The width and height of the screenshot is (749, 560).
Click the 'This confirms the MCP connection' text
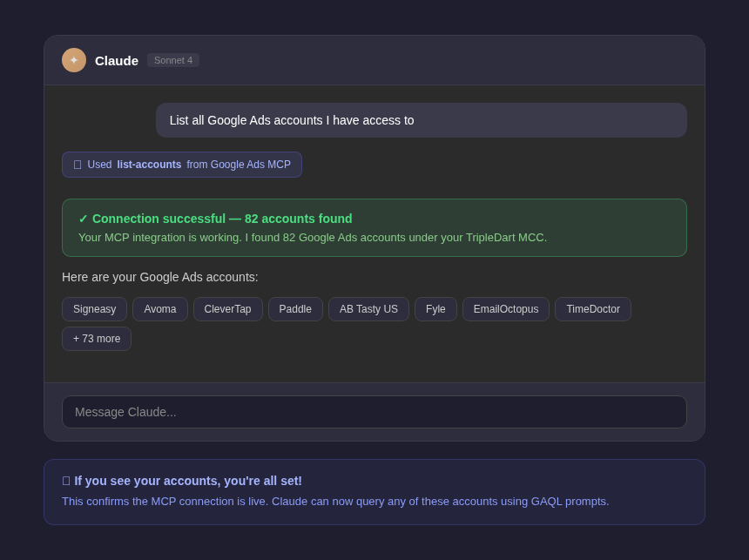[x=335, y=502]
